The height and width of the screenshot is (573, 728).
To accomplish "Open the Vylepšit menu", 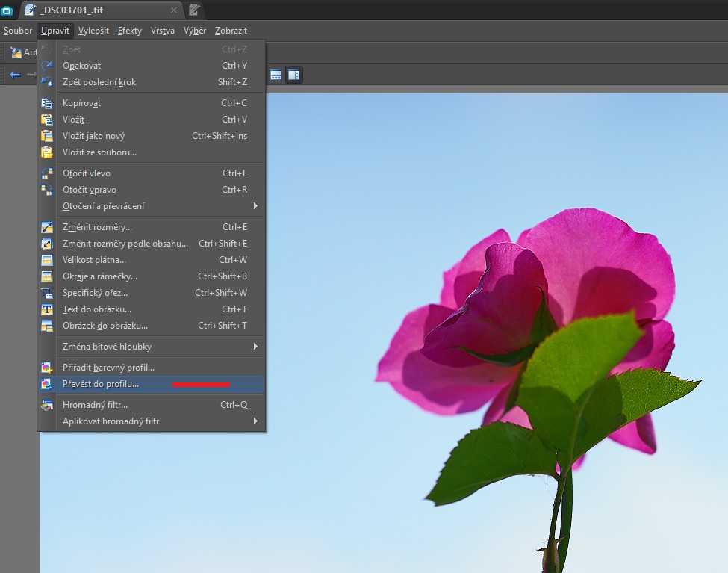I will (93, 31).
